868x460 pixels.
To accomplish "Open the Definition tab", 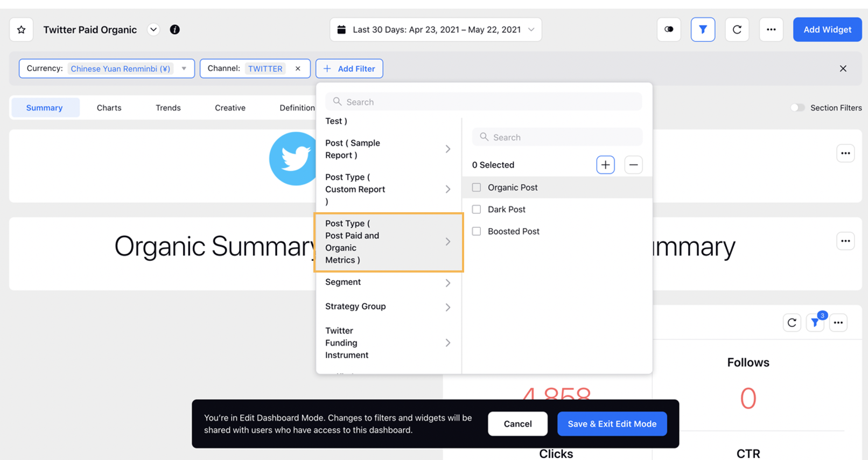I will pos(297,108).
